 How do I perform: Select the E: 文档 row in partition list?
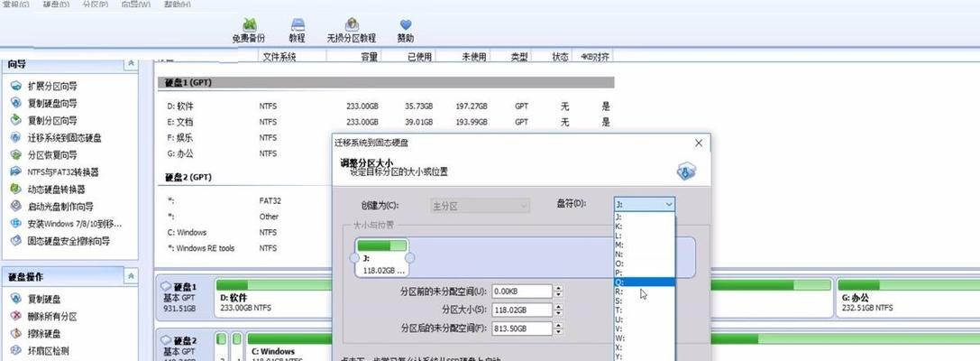click(385, 122)
